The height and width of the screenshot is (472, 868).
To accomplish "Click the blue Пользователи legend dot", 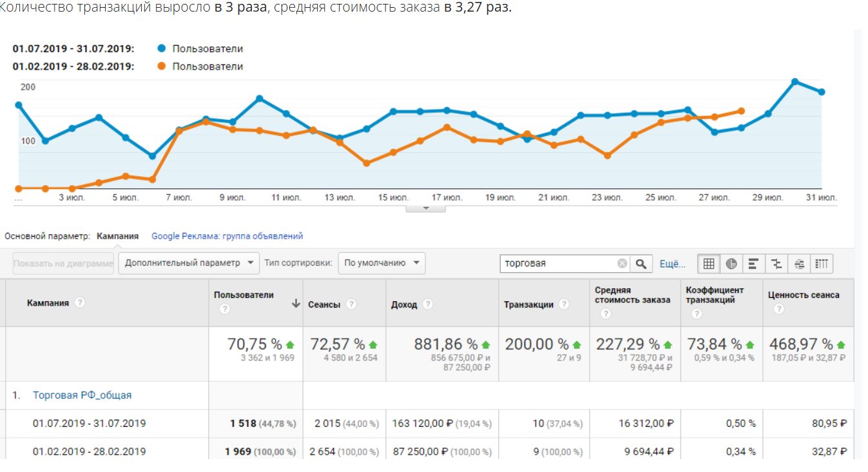I will (161, 48).
